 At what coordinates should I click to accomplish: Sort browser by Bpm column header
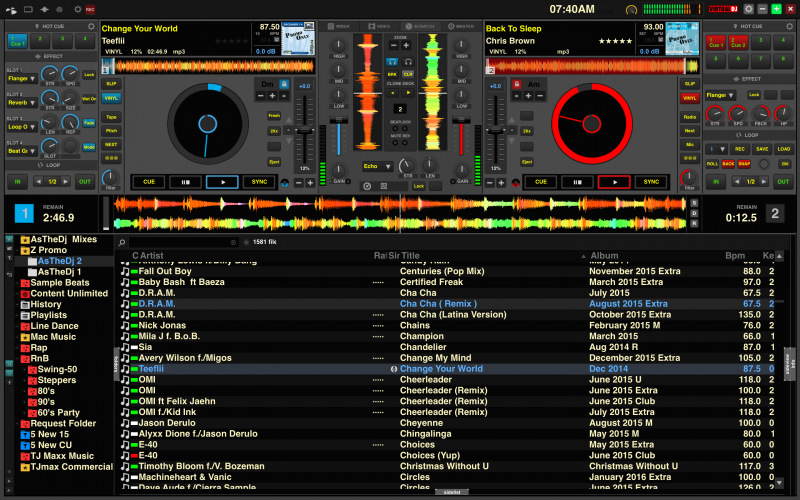735,256
